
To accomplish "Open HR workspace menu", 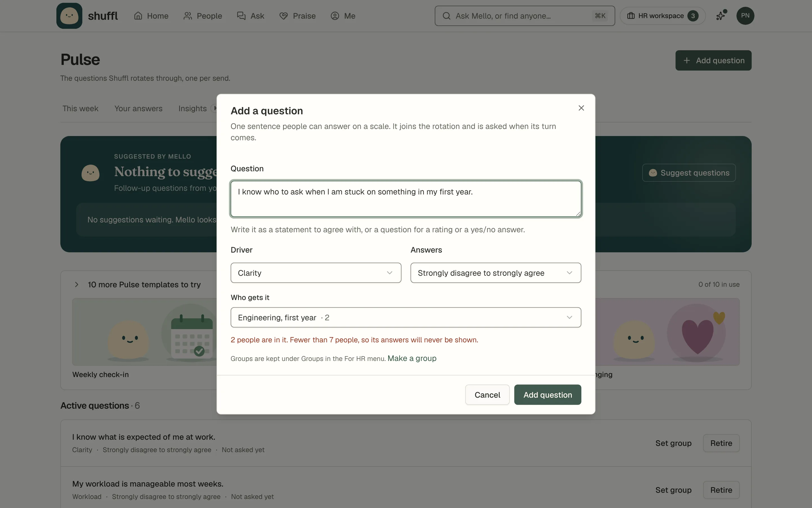I will point(662,16).
